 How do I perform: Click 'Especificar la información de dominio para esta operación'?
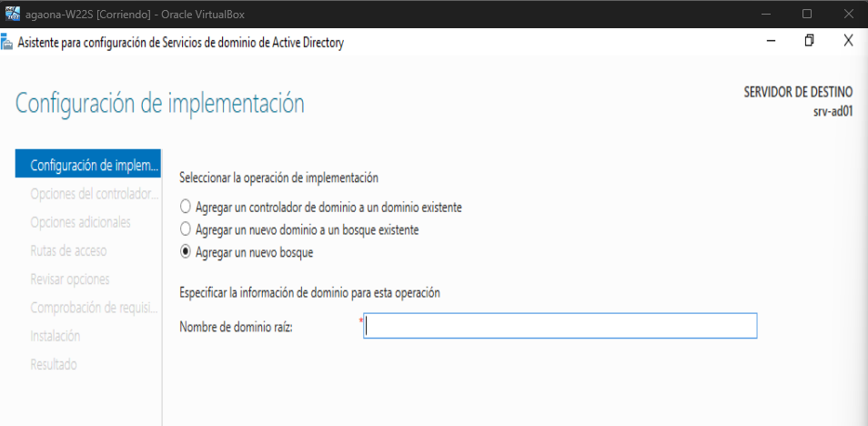[x=309, y=293]
